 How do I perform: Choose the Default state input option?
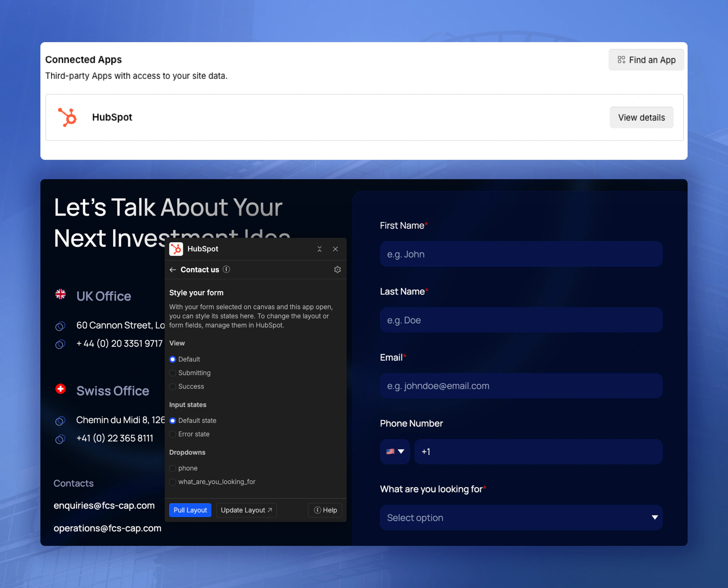click(x=173, y=421)
